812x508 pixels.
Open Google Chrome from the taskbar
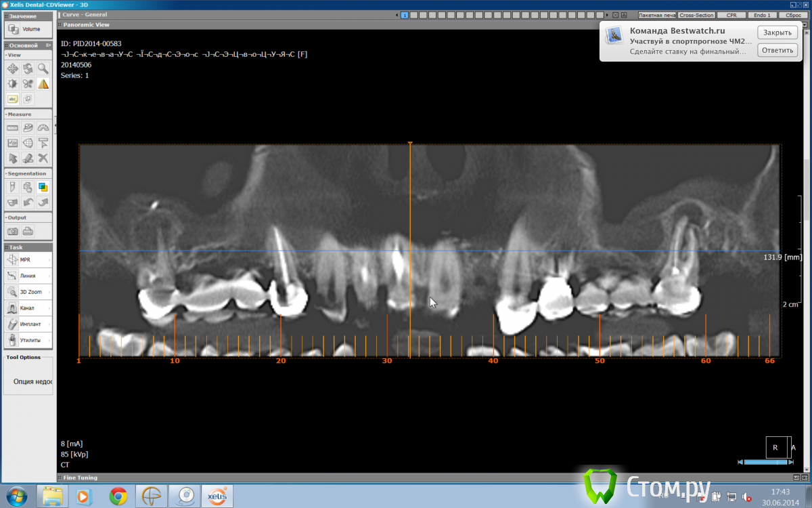point(118,496)
